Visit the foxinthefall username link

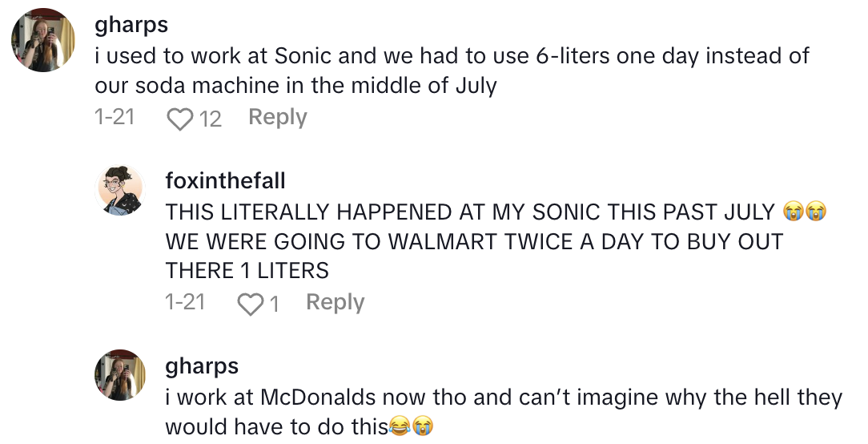(x=225, y=181)
